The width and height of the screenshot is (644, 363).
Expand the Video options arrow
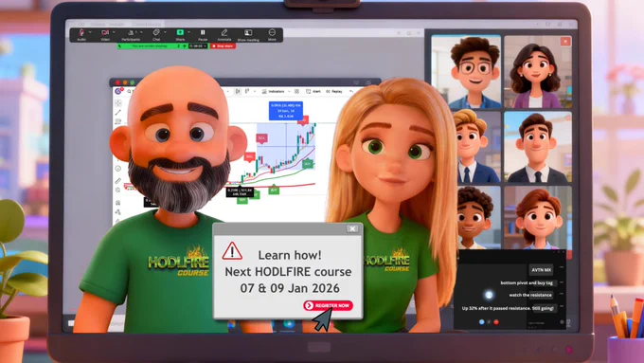pyautogui.click(x=114, y=32)
